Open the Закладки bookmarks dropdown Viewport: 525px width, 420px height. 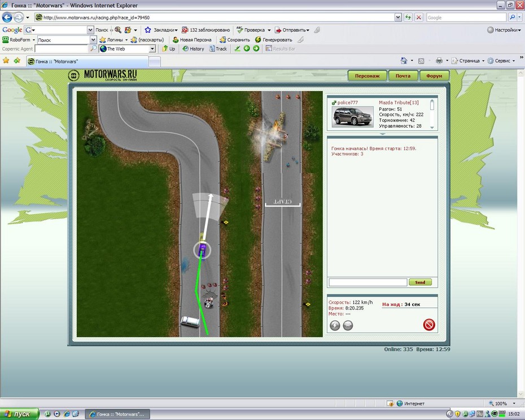tap(161, 30)
